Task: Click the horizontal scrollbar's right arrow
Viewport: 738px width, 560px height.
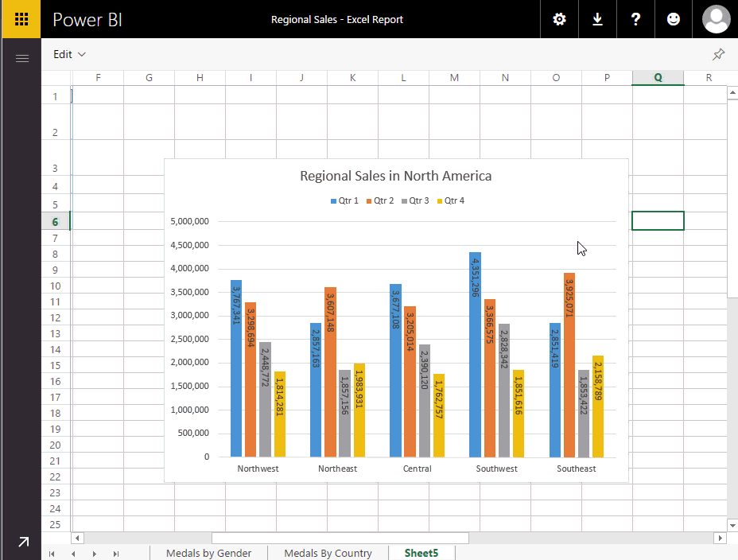Action: 721,539
